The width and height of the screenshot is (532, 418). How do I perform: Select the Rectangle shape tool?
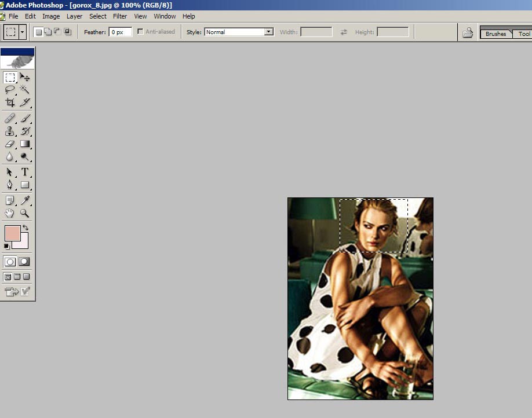[25, 185]
